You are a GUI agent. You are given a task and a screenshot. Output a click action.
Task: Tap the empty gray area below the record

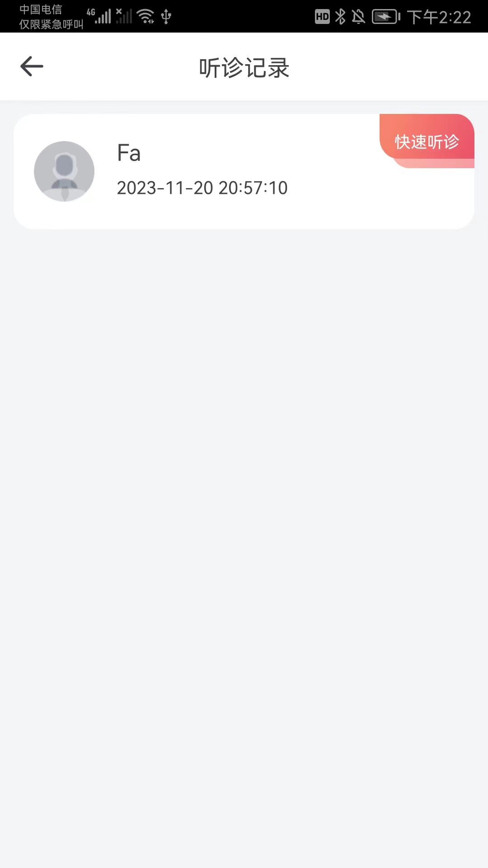(x=244, y=497)
